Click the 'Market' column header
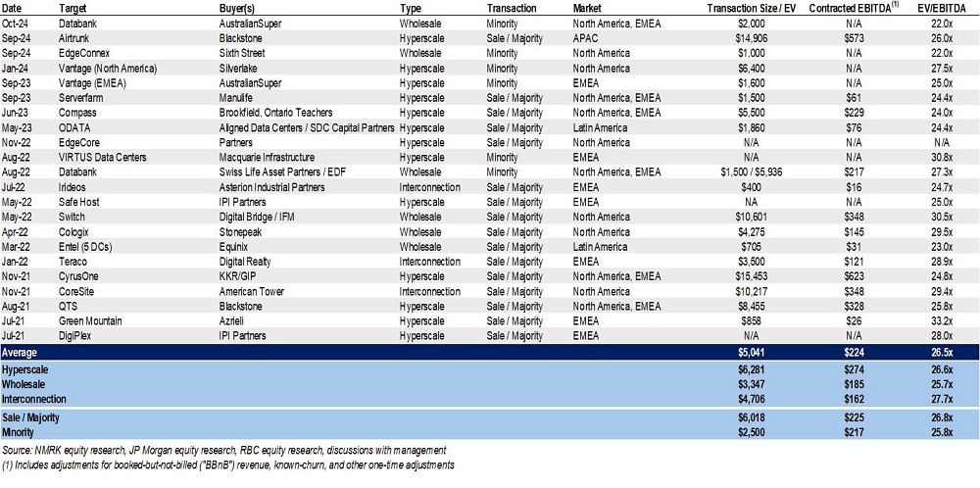The height and width of the screenshot is (488, 980). tap(587, 9)
